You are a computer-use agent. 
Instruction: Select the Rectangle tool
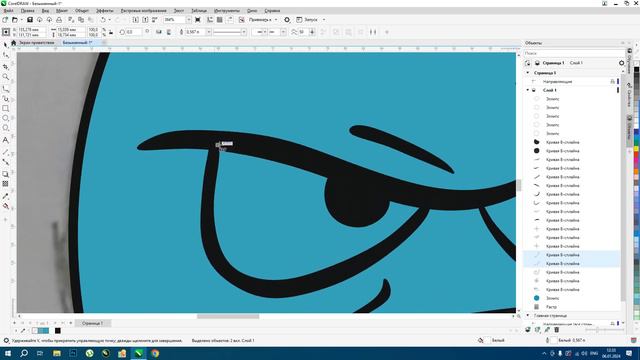point(5,108)
